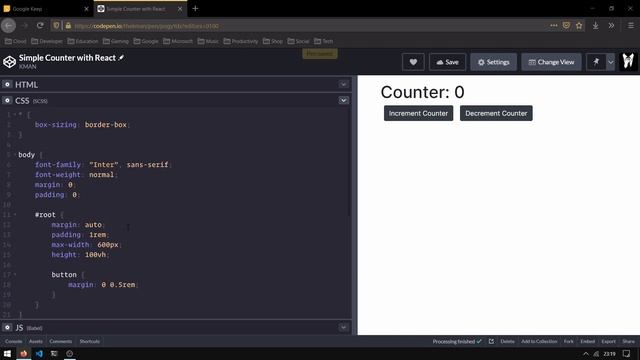Open the Productivity bookmarks folder
Screen dimensions: 640x360
241,41
